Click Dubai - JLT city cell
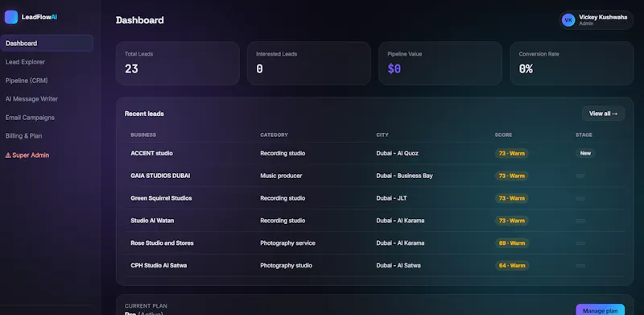 391,198
